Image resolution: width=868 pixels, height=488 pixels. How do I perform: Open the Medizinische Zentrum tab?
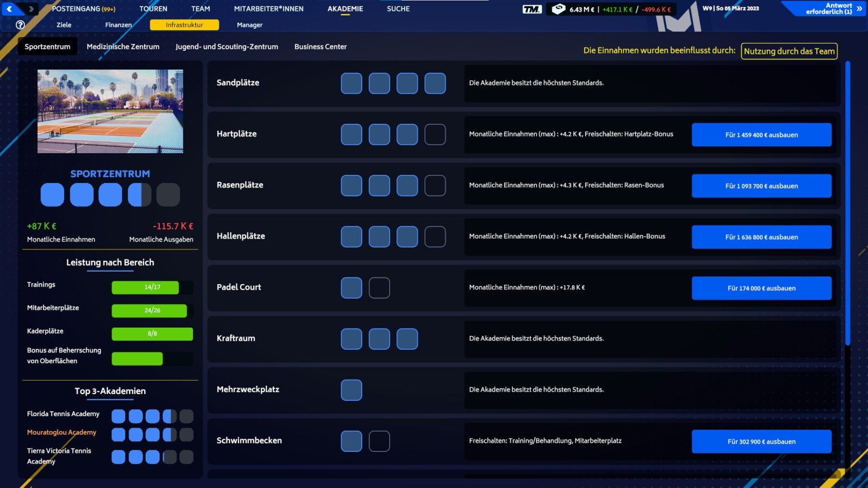[123, 47]
